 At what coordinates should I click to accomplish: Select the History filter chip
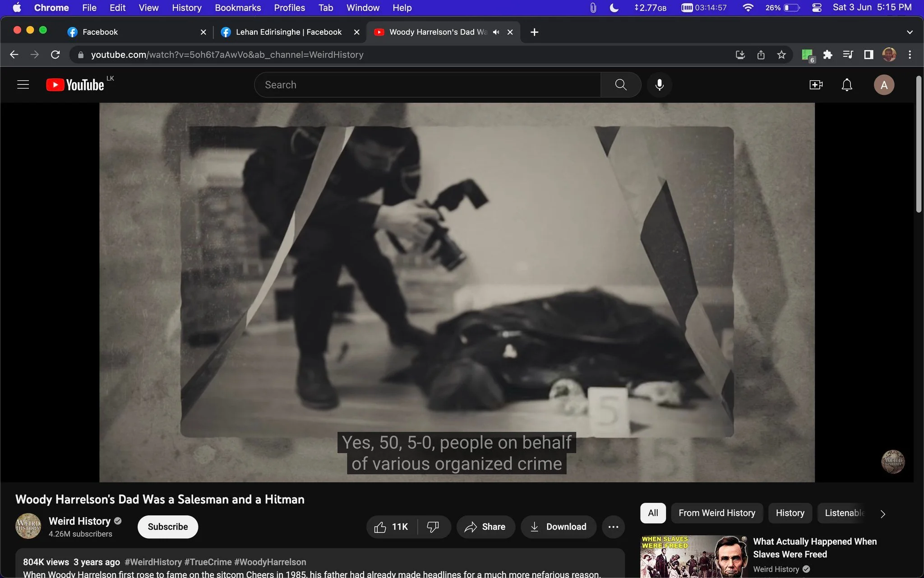pyautogui.click(x=790, y=513)
